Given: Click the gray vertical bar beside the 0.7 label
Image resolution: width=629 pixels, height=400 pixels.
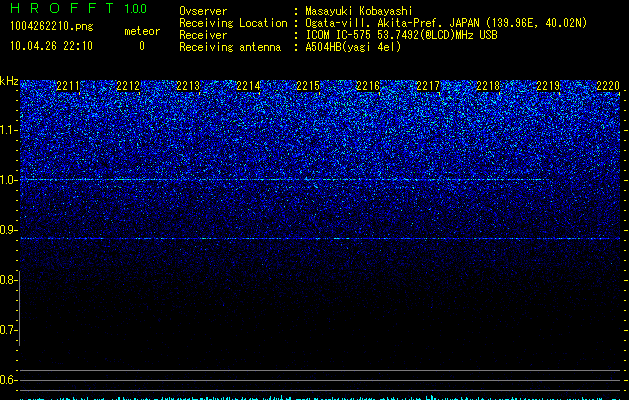Looking at the screenshot, I should [20, 308].
